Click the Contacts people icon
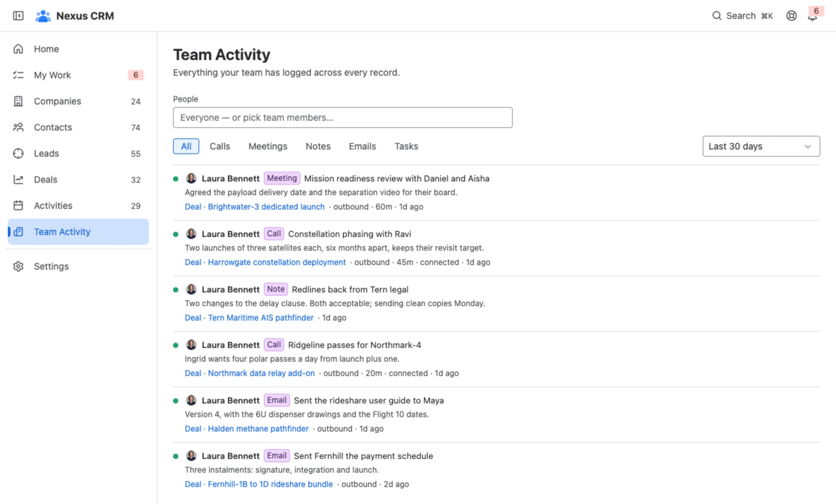The height and width of the screenshot is (504, 836). [18, 127]
